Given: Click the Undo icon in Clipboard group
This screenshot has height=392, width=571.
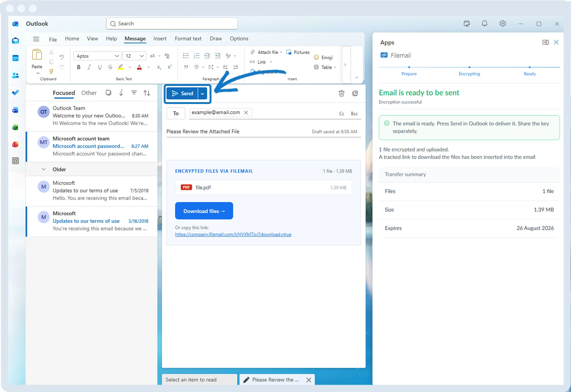Looking at the screenshot, I should click(x=62, y=57).
